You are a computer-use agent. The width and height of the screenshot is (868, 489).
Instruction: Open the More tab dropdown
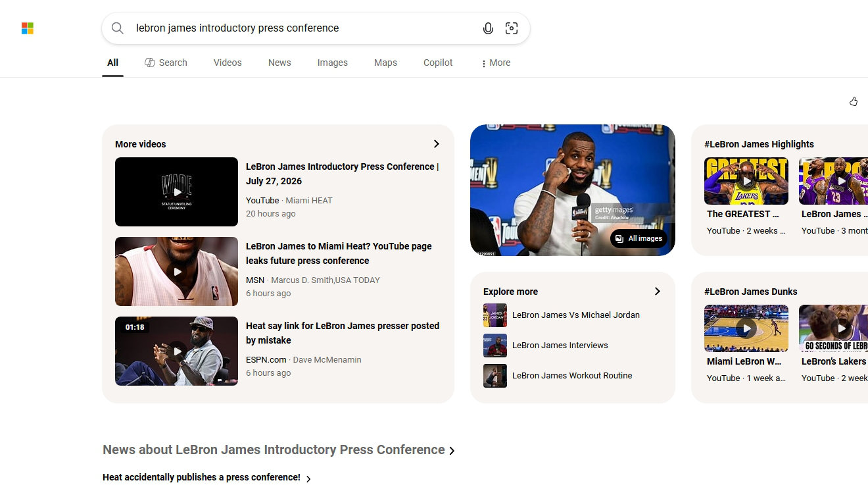495,63
